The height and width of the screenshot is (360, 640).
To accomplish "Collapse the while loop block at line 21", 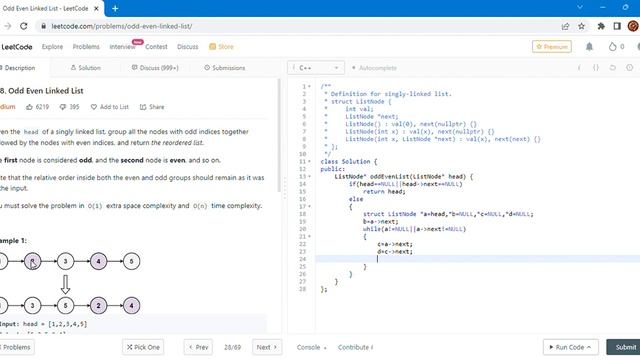I will coord(309,237).
